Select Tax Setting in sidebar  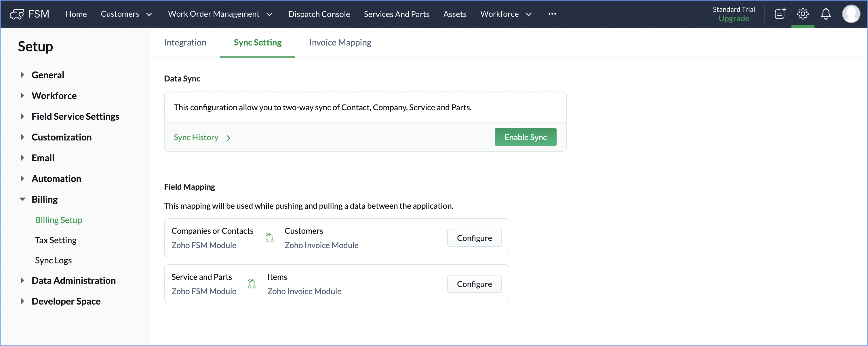click(56, 240)
